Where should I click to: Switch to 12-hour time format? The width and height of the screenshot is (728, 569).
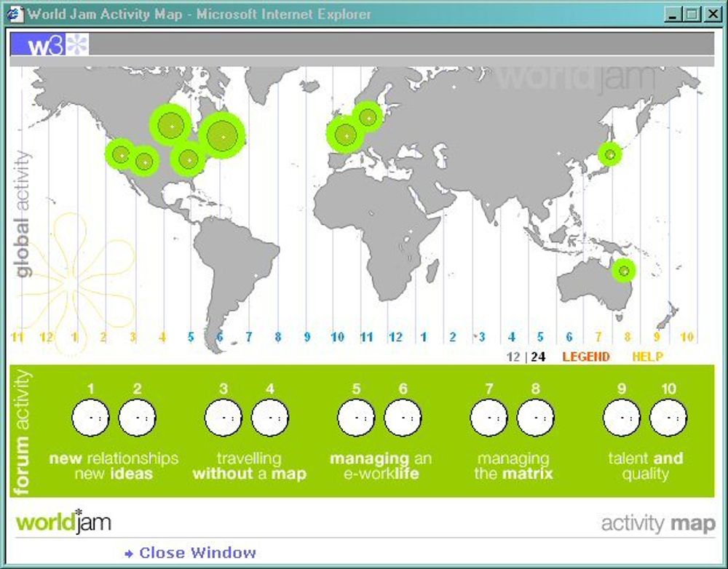point(513,357)
